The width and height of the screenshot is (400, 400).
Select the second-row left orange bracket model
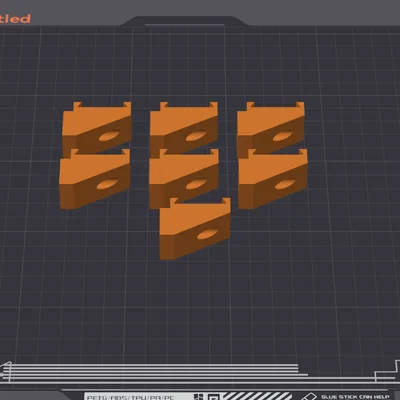(95, 179)
